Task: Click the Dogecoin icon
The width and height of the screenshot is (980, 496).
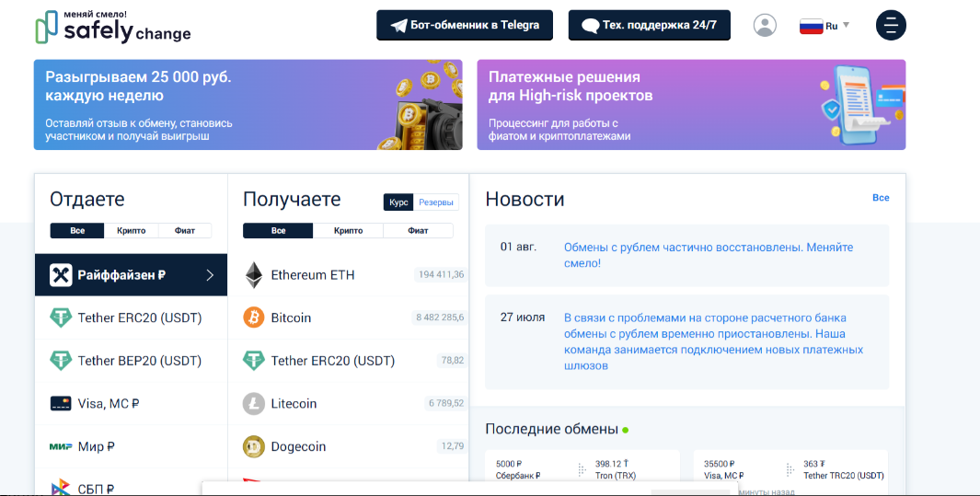Action: point(254,446)
